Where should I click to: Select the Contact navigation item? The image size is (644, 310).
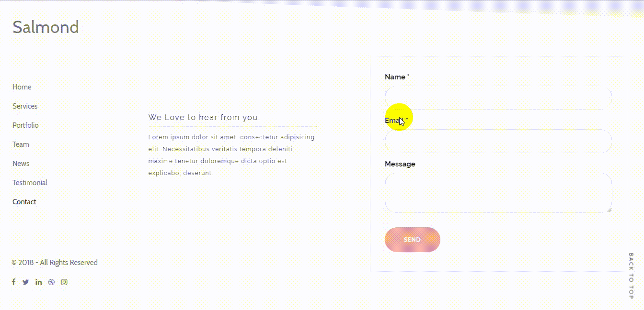point(24,202)
